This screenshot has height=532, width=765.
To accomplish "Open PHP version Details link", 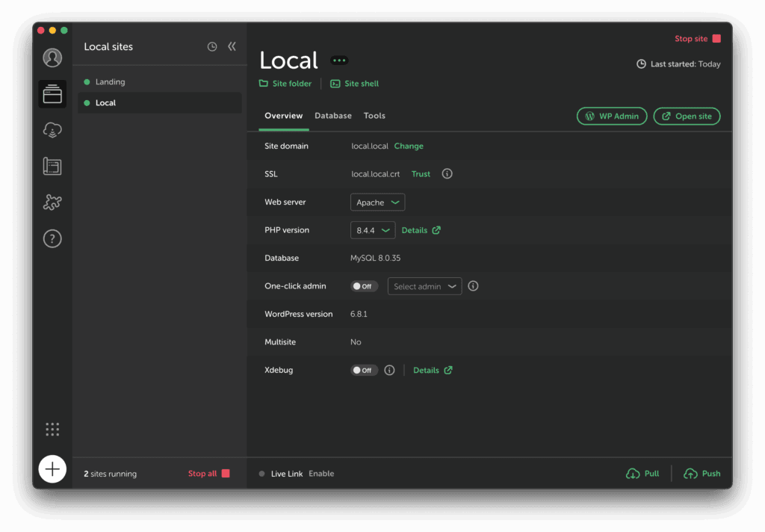I will point(421,230).
